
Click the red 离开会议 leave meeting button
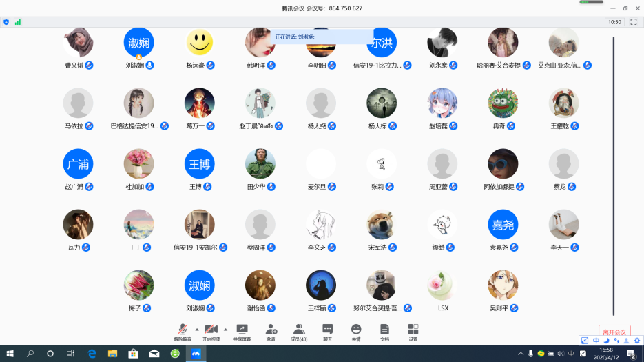(614, 332)
